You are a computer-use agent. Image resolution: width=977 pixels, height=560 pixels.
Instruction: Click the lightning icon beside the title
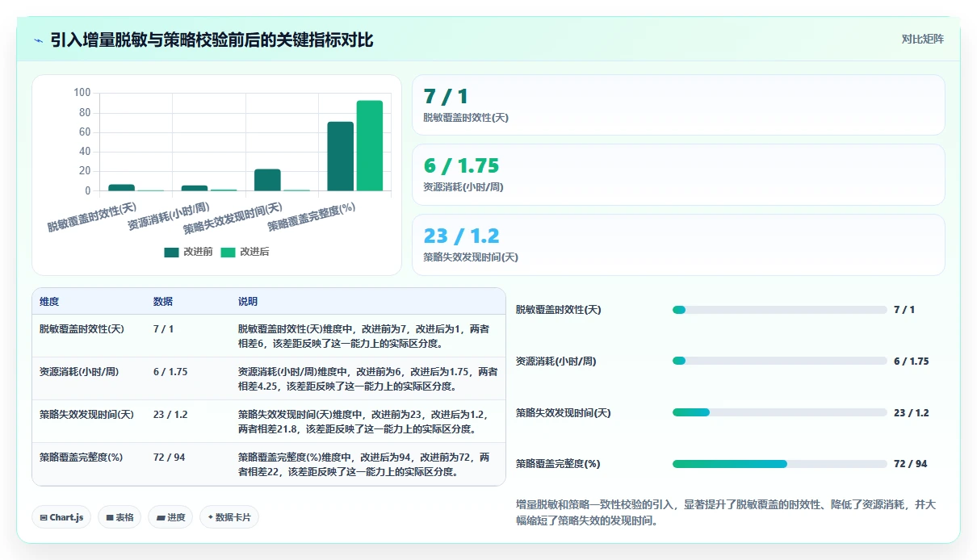click(x=38, y=40)
